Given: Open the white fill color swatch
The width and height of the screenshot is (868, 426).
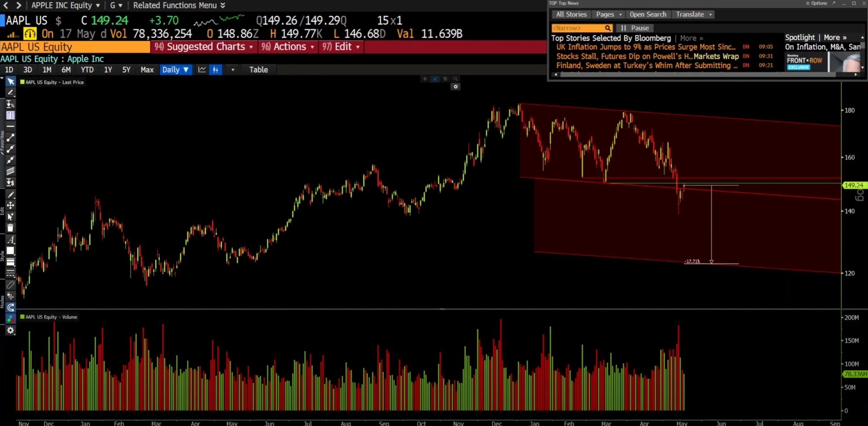Looking at the screenshot, I should 10,251.
